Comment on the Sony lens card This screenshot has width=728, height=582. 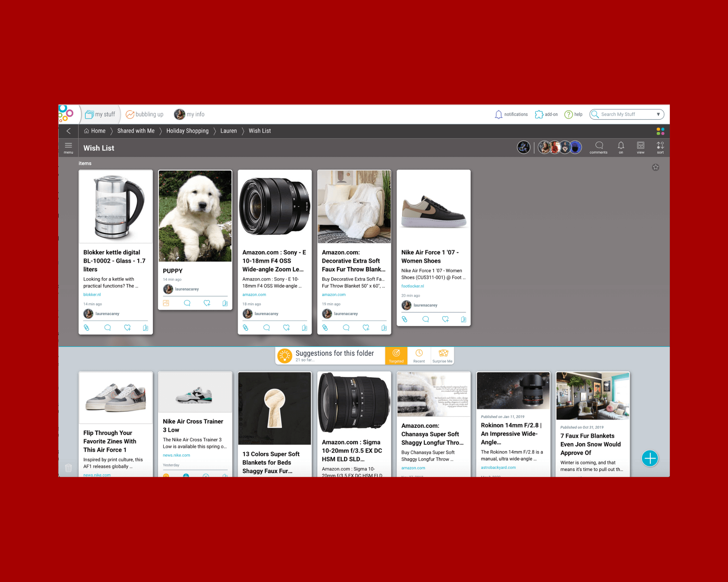(x=266, y=328)
